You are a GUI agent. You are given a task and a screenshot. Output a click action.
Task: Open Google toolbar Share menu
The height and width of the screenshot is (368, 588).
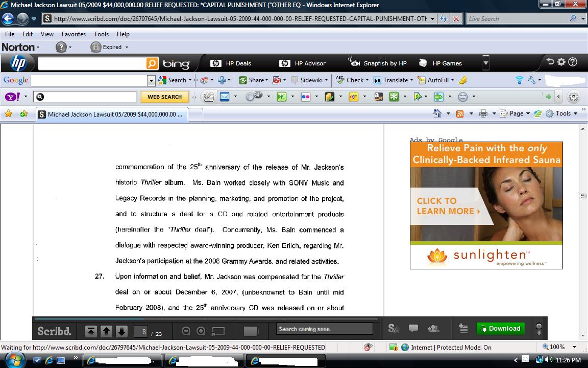click(254, 80)
